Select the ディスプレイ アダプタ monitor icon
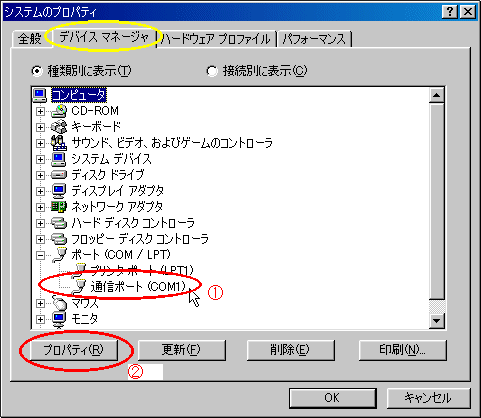The height and width of the screenshot is (418, 481). click(59, 191)
